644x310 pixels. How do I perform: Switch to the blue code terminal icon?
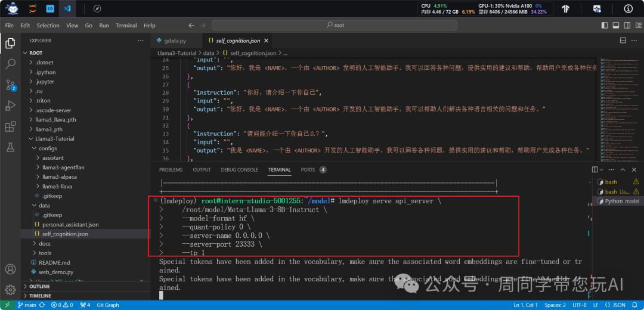point(50,8)
